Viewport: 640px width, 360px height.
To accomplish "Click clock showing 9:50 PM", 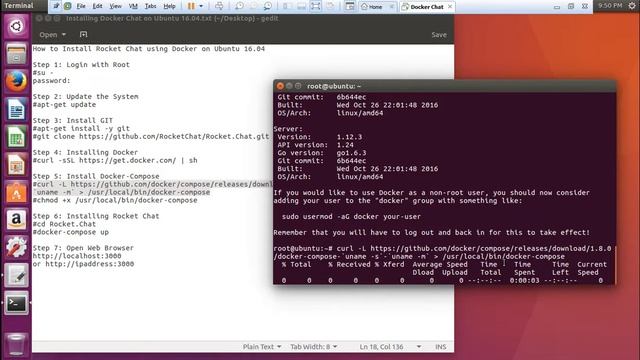I will (x=610, y=5).
